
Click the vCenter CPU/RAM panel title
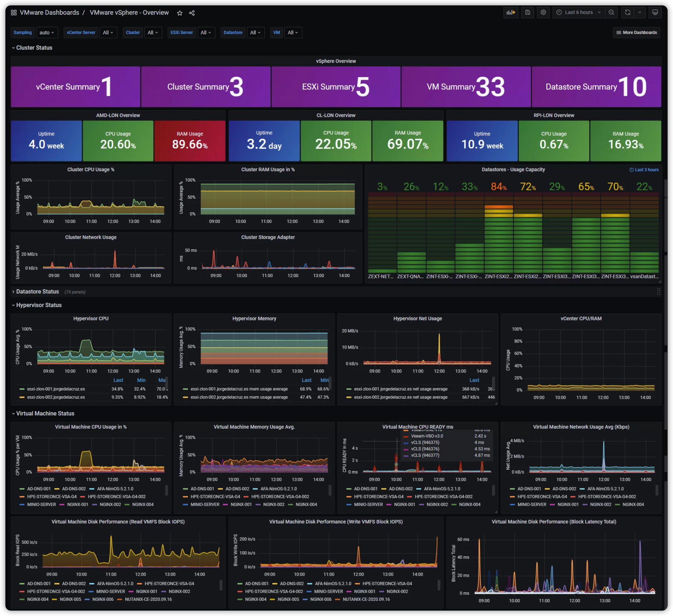pos(581,319)
